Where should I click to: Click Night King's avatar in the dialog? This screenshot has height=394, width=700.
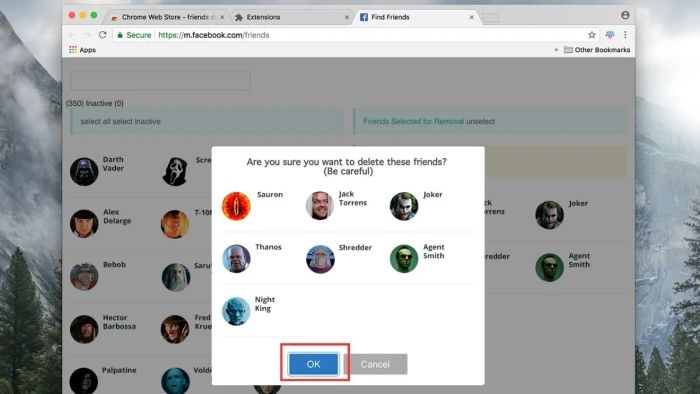click(x=236, y=311)
